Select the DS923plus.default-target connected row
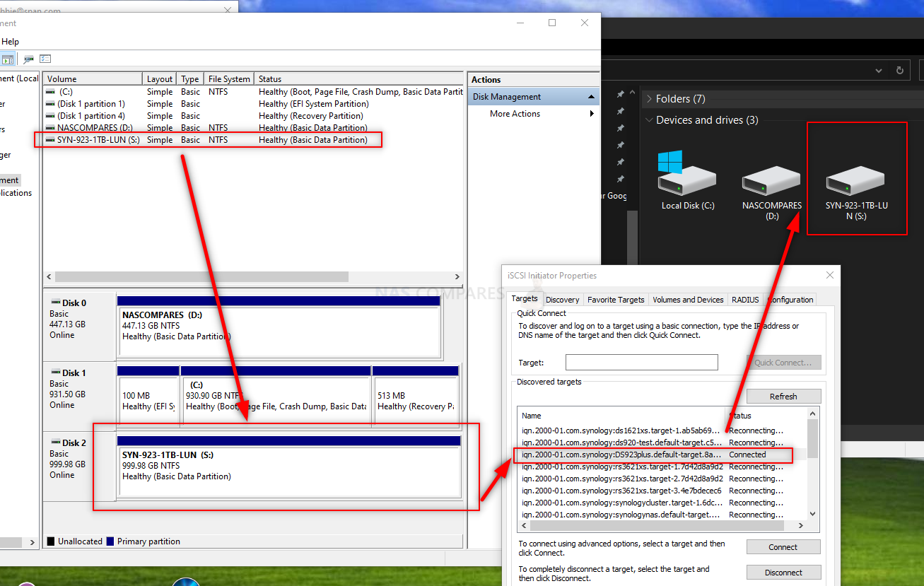The height and width of the screenshot is (586, 924). coord(662,455)
